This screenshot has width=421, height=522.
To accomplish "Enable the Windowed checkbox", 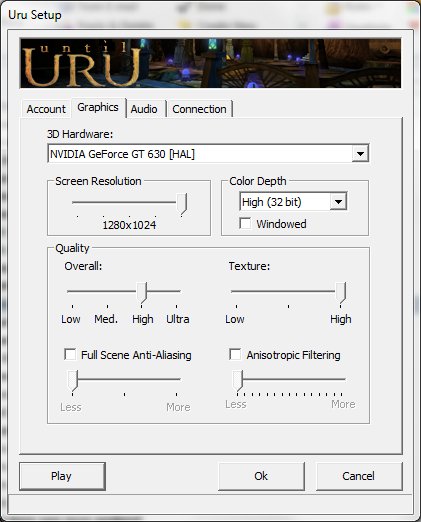I will [x=245, y=223].
